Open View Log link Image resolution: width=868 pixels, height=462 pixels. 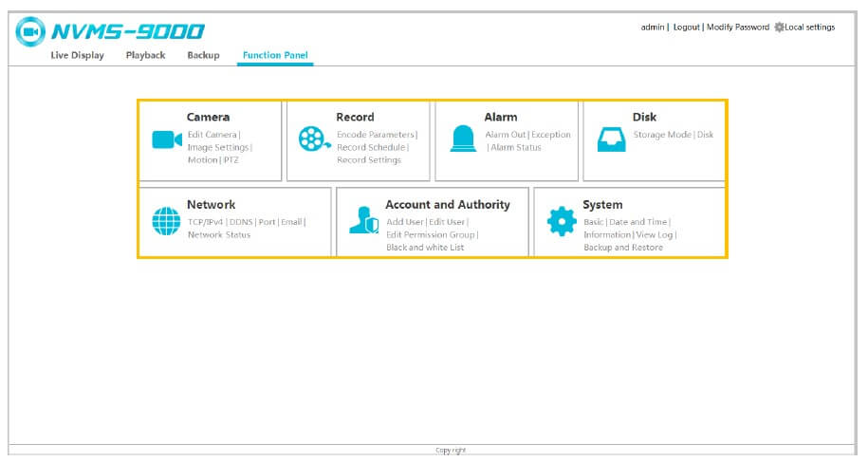point(655,234)
